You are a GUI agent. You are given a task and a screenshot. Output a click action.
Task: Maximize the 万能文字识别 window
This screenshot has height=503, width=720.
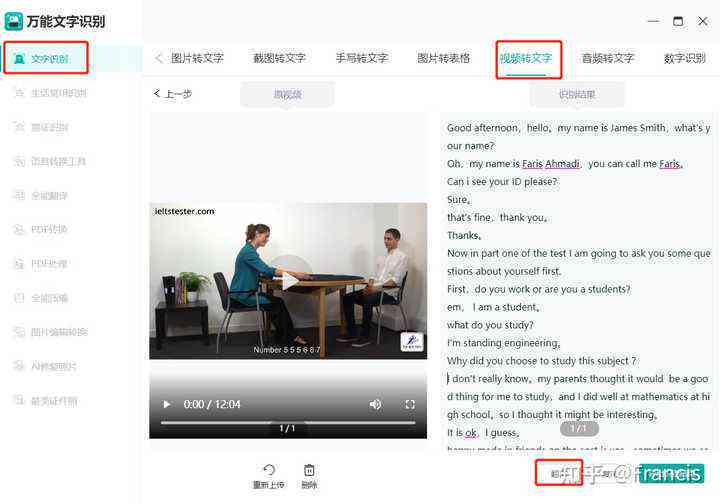pos(678,21)
